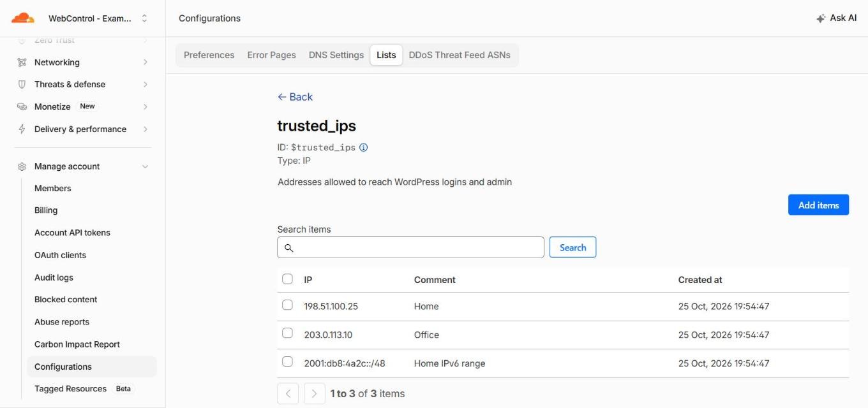Screen dimensions: 868x408
Task: Click the next page arrow button
Action: 315,393
